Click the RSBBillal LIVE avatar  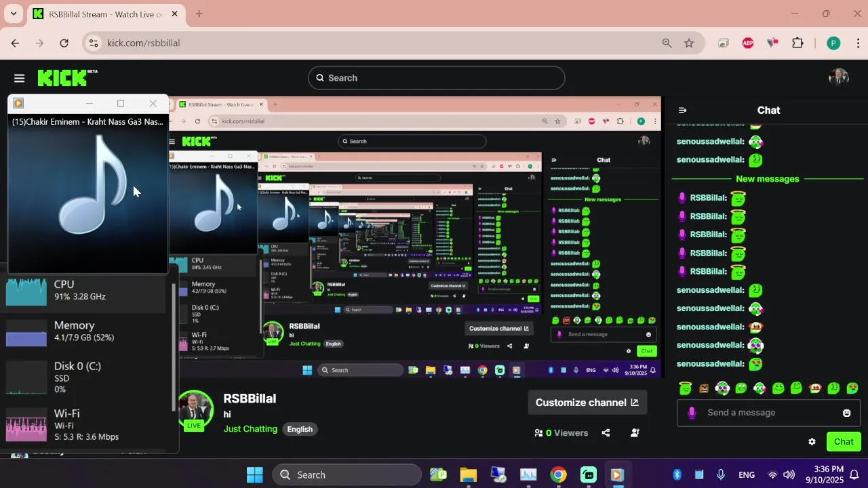pos(195,410)
